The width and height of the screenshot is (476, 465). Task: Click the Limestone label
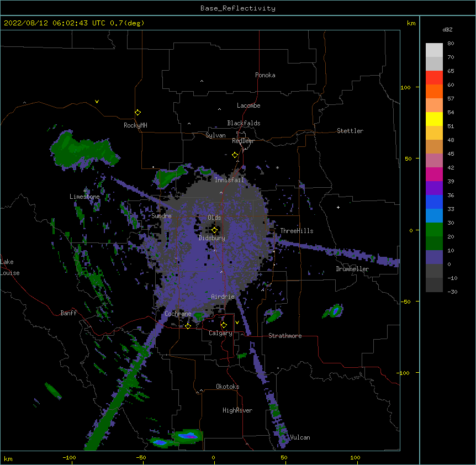(x=84, y=197)
